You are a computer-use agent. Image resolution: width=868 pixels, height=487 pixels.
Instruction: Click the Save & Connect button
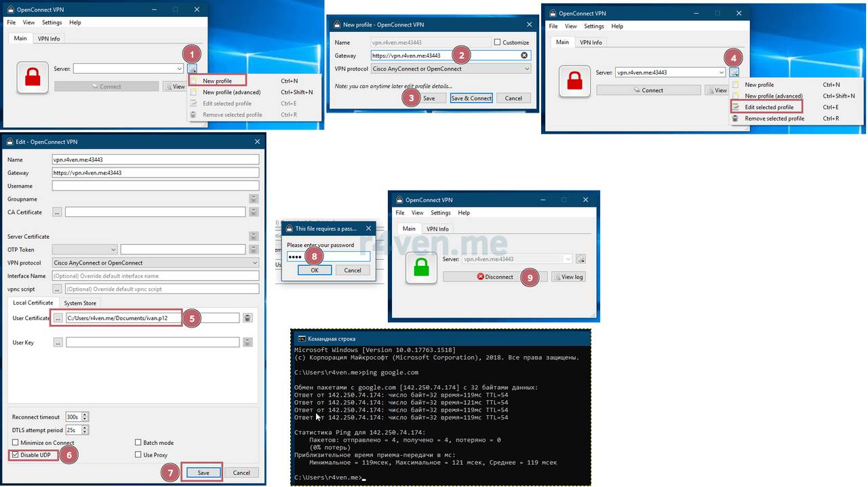tap(471, 98)
